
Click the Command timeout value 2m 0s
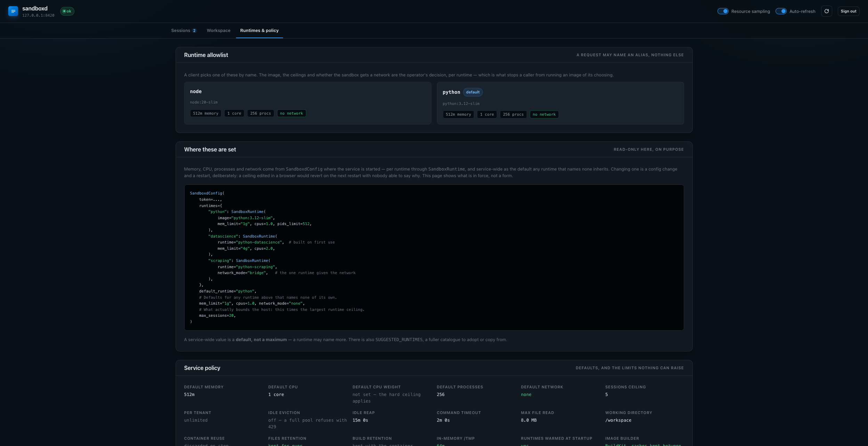click(x=443, y=420)
